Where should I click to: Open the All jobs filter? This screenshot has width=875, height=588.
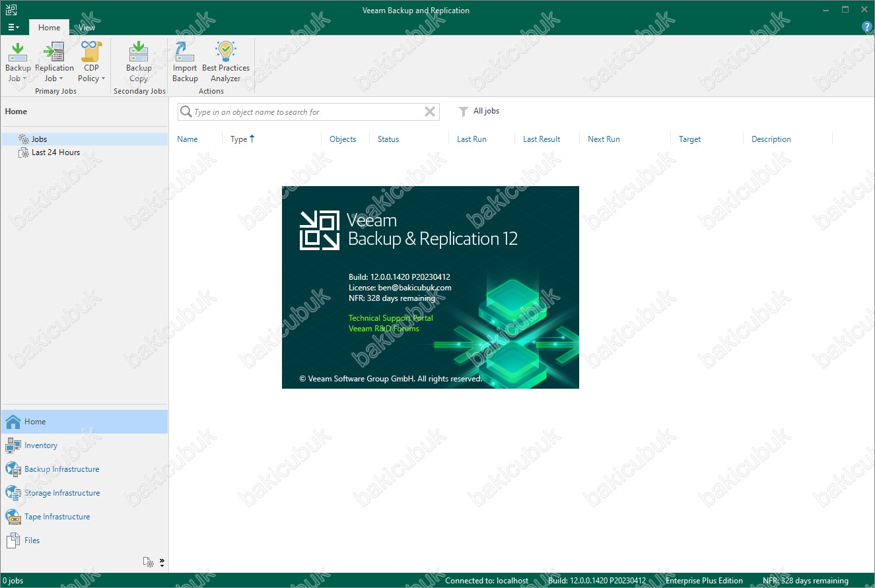coord(486,111)
